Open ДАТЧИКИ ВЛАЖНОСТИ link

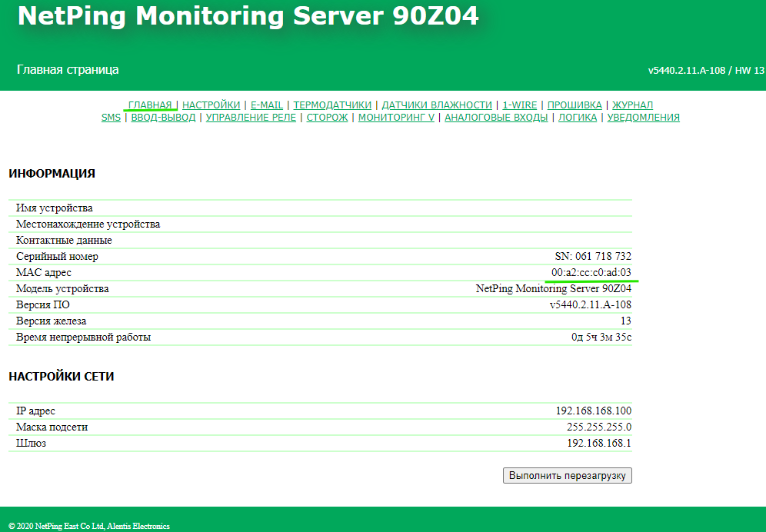click(x=437, y=105)
